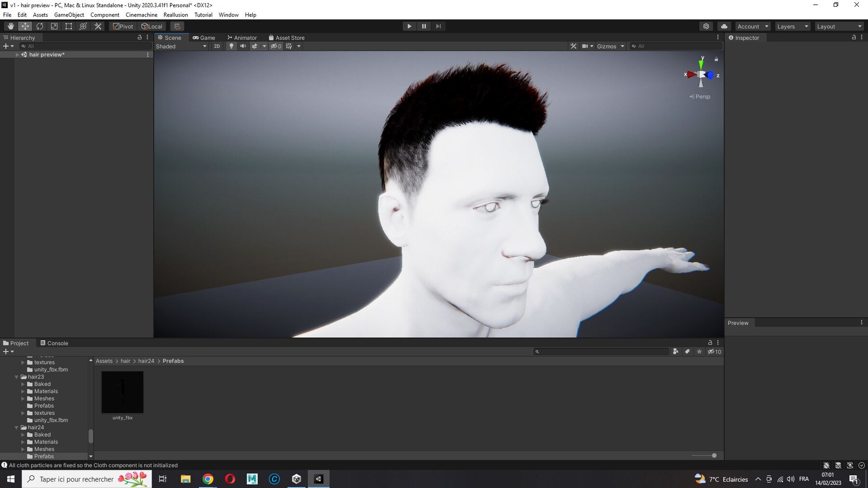868x488 pixels.
Task: Open Scene view component editor tools
Action: coord(573,46)
